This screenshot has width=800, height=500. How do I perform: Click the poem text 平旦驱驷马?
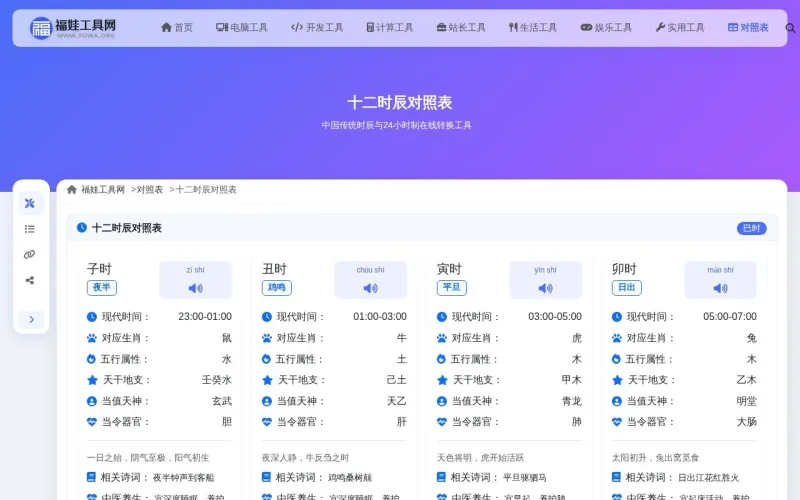pos(524,478)
